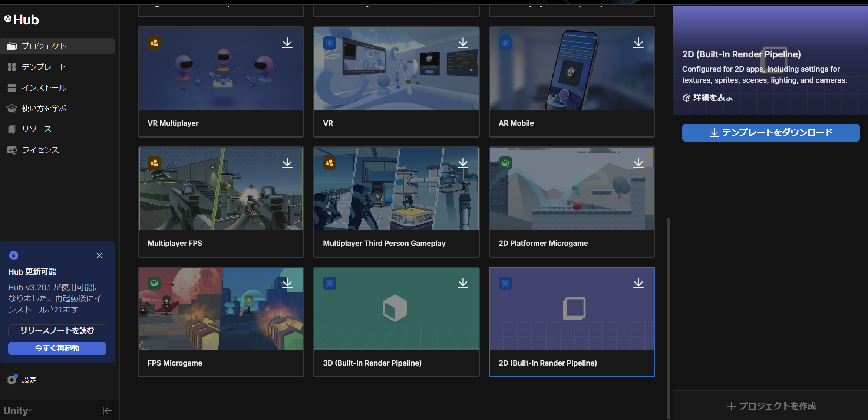Image resolution: width=868 pixels, height=420 pixels.
Task: Download Multiplayer Third Person Gameplay via arrow icon
Action: [x=463, y=163]
